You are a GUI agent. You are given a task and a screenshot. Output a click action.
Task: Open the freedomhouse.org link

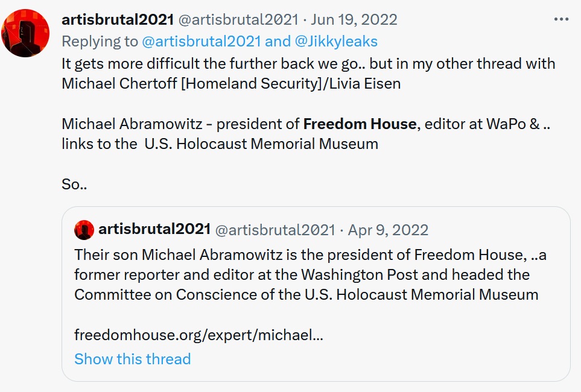tap(198, 335)
